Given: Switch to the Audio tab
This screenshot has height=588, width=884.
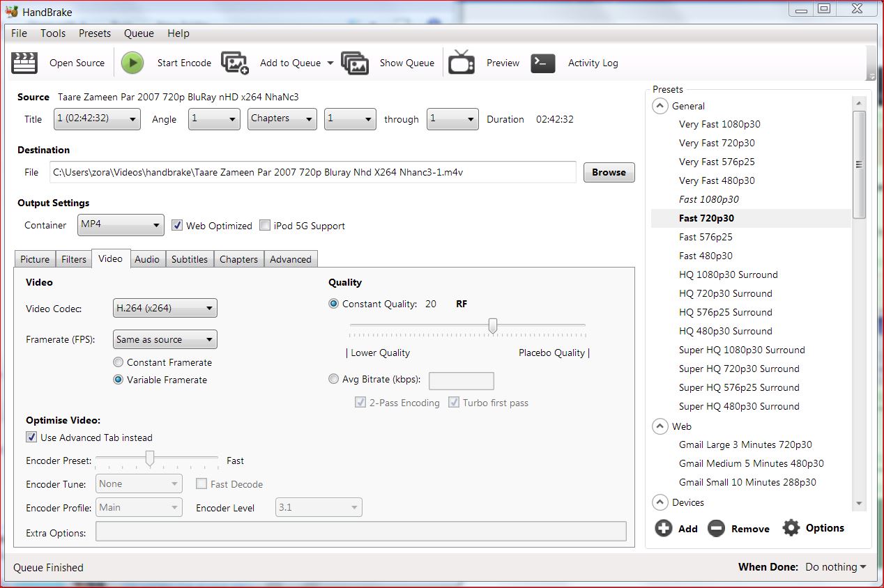Looking at the screenshot, I should click(x=147, y=259).
